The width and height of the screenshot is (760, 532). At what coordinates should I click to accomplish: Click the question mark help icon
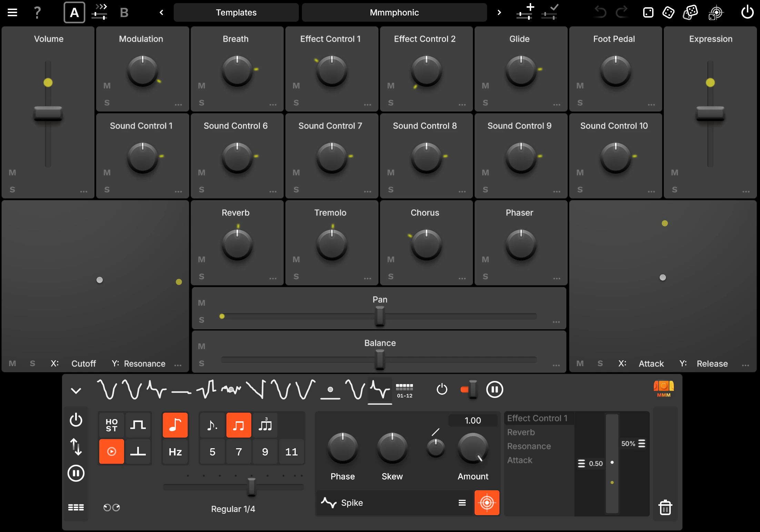pyautogui.click(x=37, y=13)
